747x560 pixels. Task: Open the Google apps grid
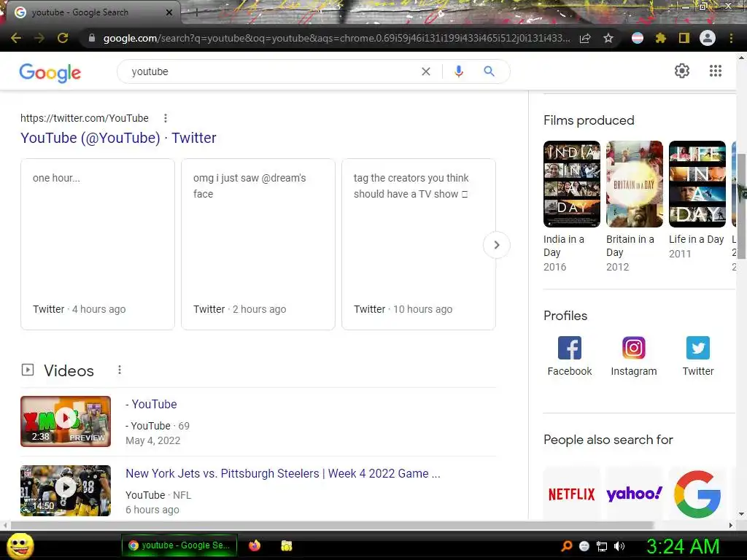[x=716, y=71]
